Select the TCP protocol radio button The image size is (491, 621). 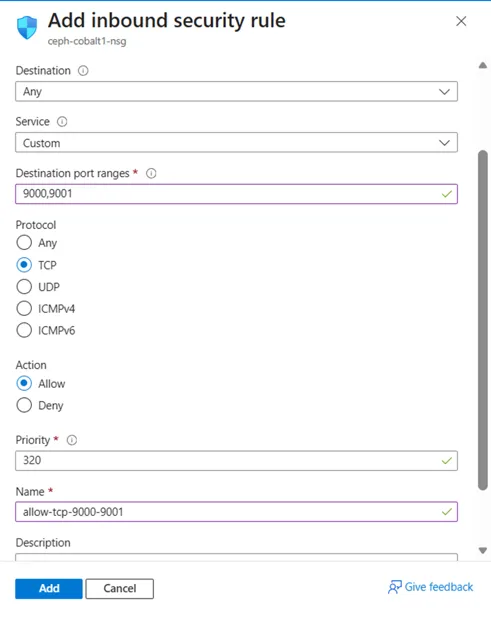24,265
